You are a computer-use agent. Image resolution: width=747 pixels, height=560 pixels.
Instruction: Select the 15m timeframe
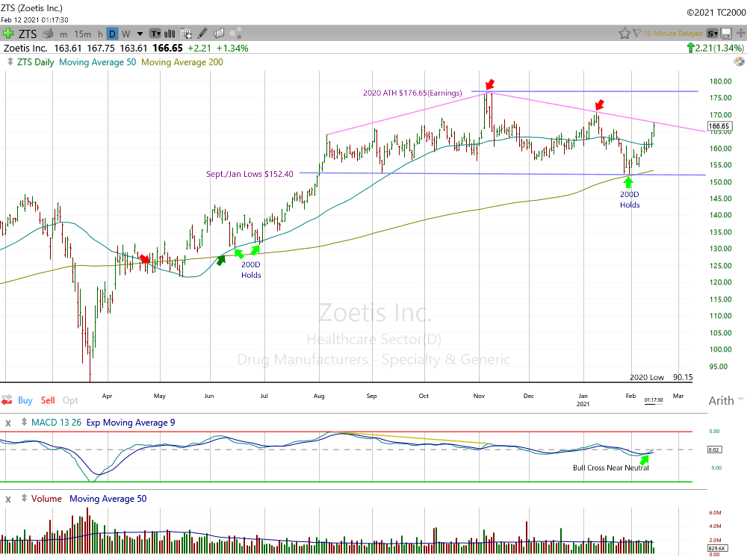[x=82, y=34]
